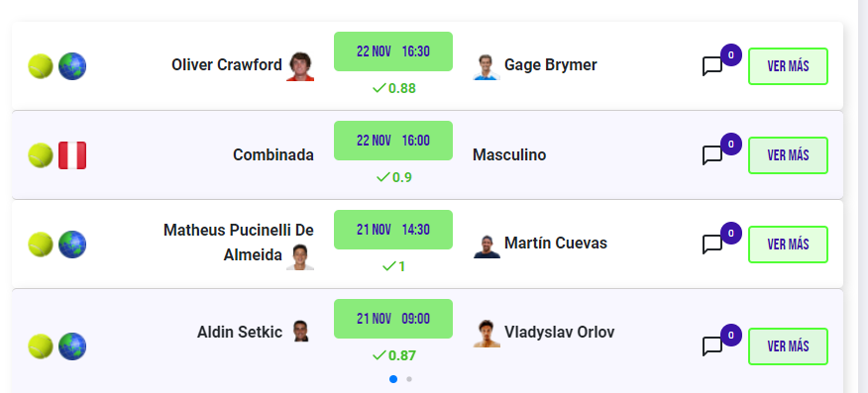The height and width of the screenshot is (393, 868).
Task: Click Ver Más for Crawford vs Brymer
Action: tap(789, 66)
